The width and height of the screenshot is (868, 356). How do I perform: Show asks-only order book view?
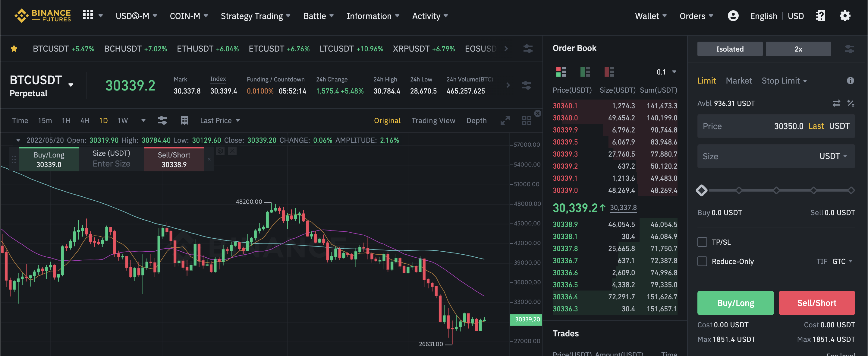(609, 72)
